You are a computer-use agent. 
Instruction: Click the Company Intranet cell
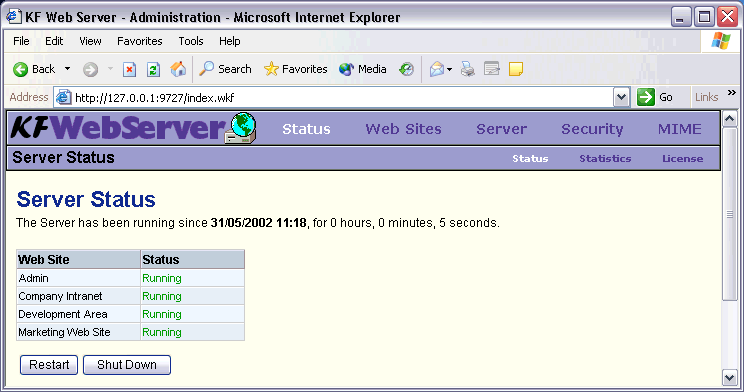pyautogui.click(x=78, y=296)
